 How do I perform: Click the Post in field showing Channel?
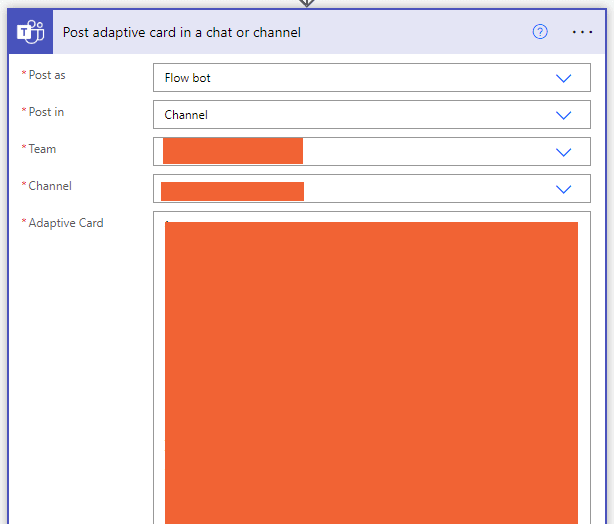tap(372, 114)
